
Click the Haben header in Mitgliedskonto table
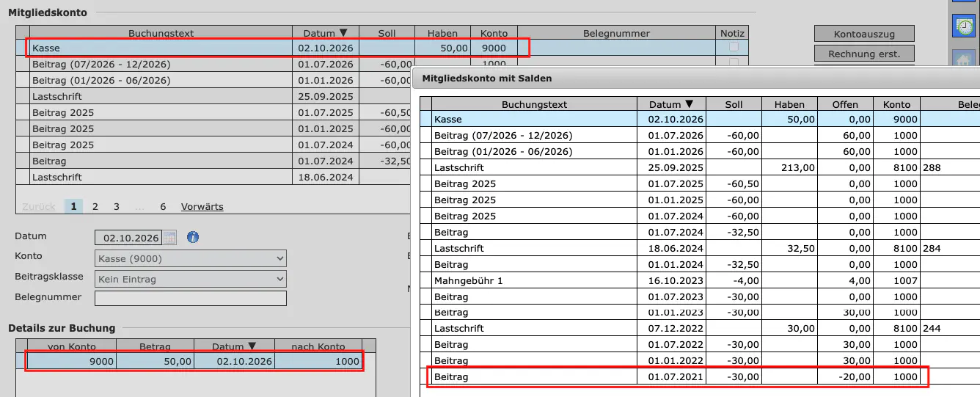point(443,33)
